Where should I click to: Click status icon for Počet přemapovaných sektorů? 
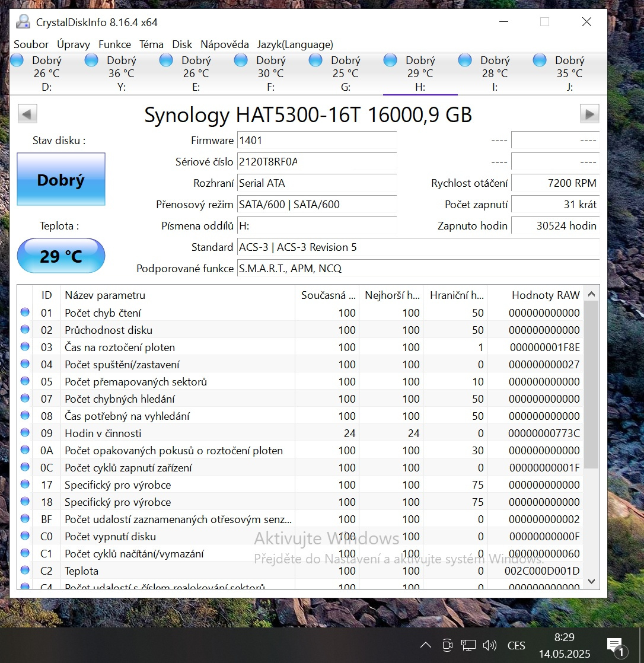[x=25, y=381]
